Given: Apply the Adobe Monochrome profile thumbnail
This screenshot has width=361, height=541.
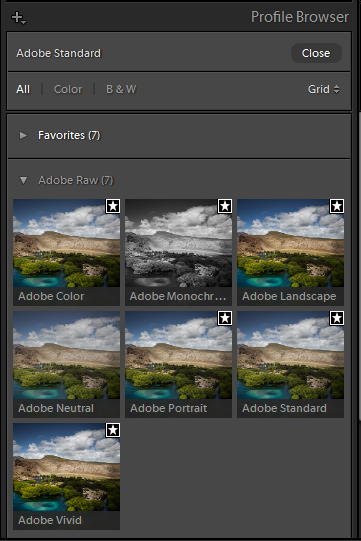Looking at the screenshot, I should coord(178,252).
